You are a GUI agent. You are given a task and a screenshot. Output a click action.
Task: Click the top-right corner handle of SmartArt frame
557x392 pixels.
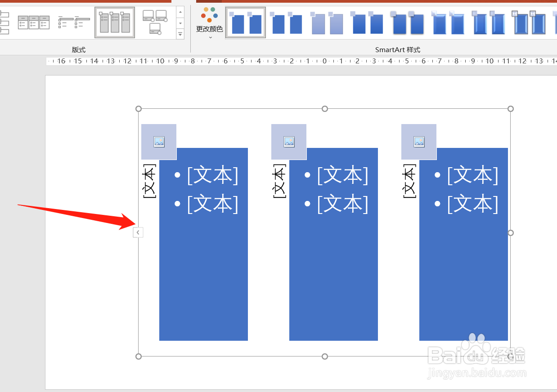click(510, 109)
